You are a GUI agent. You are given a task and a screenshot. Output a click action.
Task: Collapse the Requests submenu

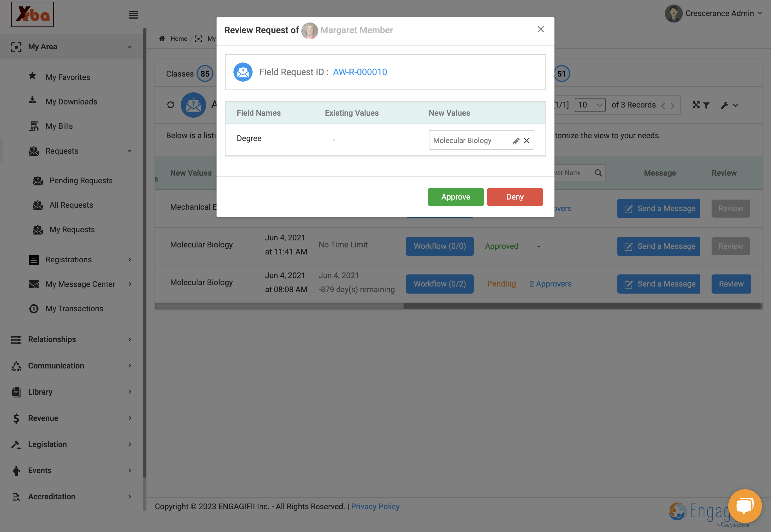coord(129,151)
